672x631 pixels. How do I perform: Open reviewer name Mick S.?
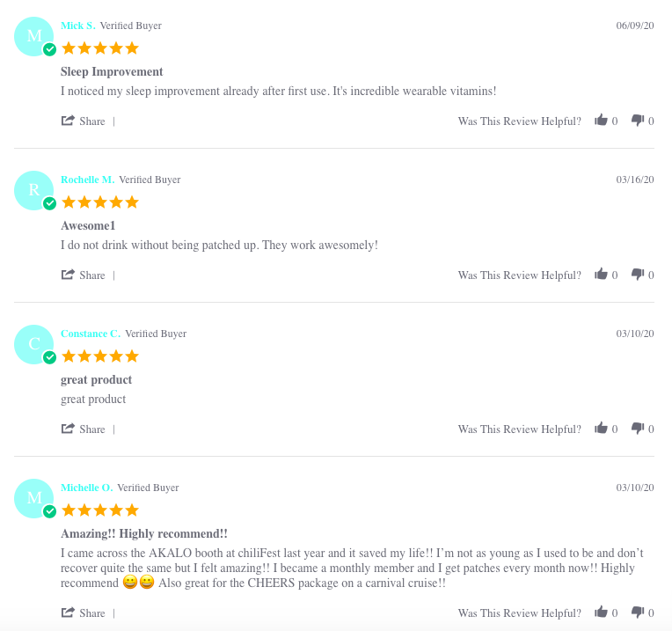[x=77, y=26]
